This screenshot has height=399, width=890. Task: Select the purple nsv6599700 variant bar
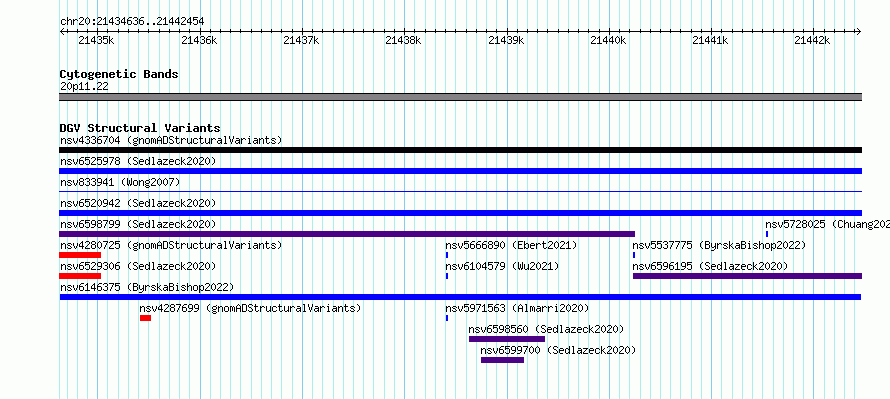[x=502, y=360]
